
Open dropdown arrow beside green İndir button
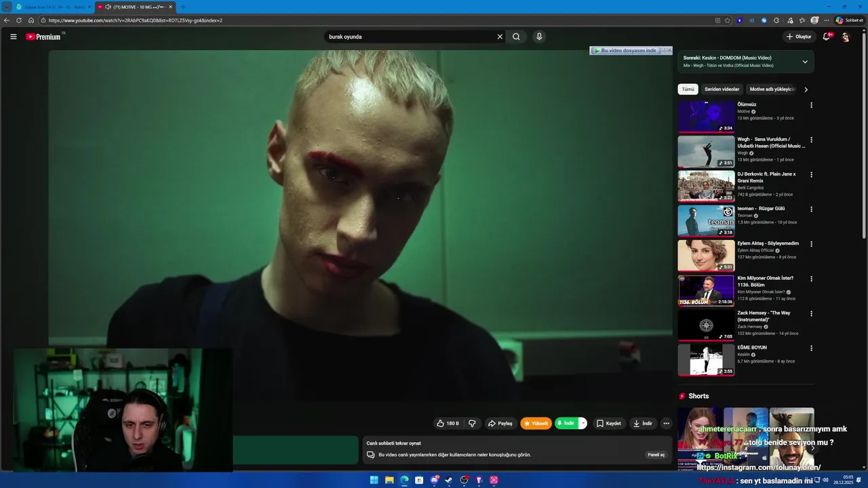(x=583, y=423)
